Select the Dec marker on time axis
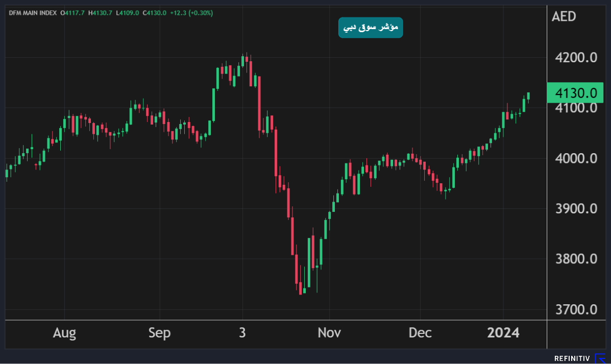 pyautogui.click(x=420, y=333)
